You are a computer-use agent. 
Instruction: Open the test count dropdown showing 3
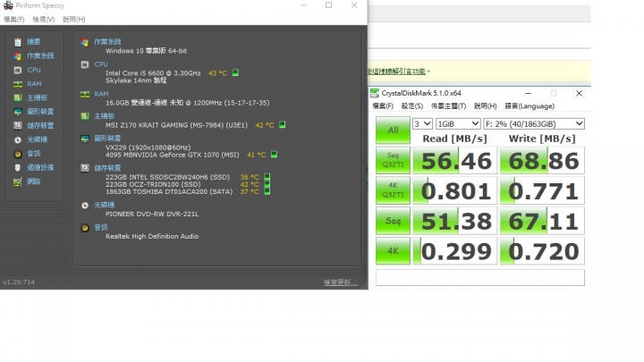422,123
